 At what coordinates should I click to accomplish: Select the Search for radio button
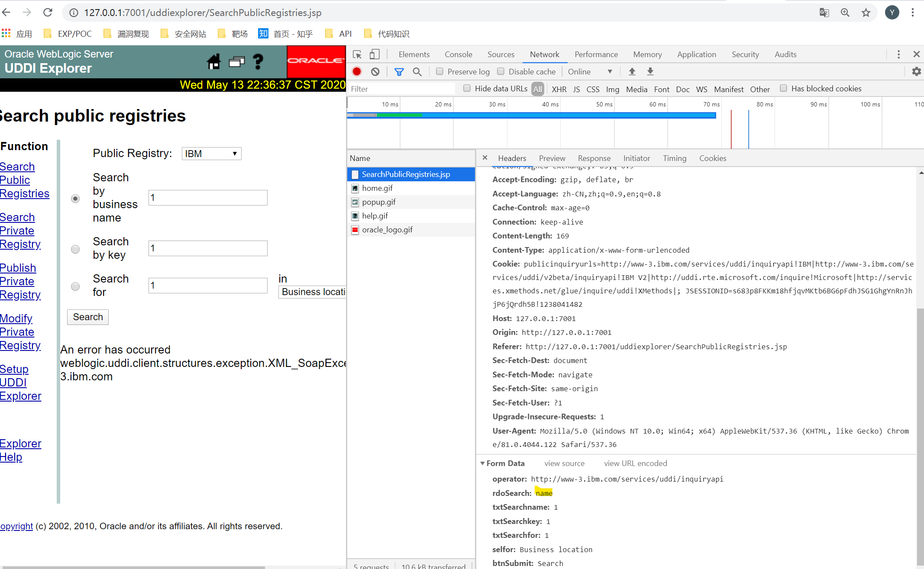coord(75,286)
